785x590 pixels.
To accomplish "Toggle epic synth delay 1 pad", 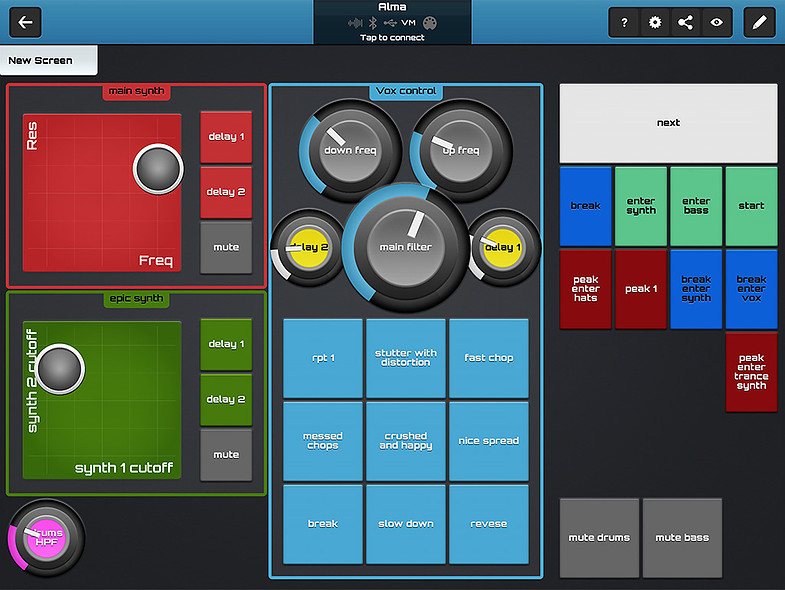I will click(x=226, y=344).
